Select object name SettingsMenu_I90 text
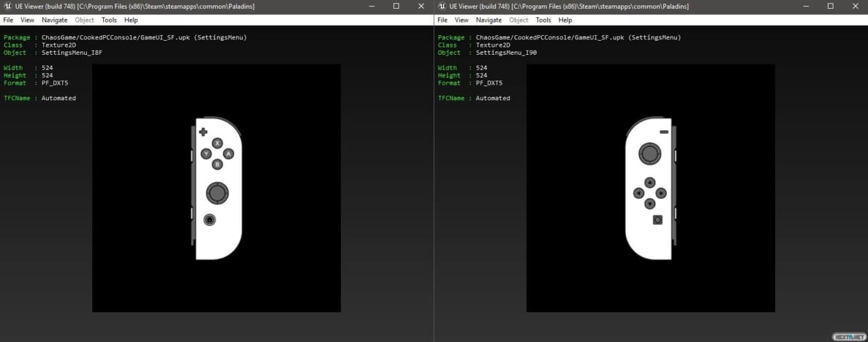Viewport: 868px width, 342px height. click(507, 52)
